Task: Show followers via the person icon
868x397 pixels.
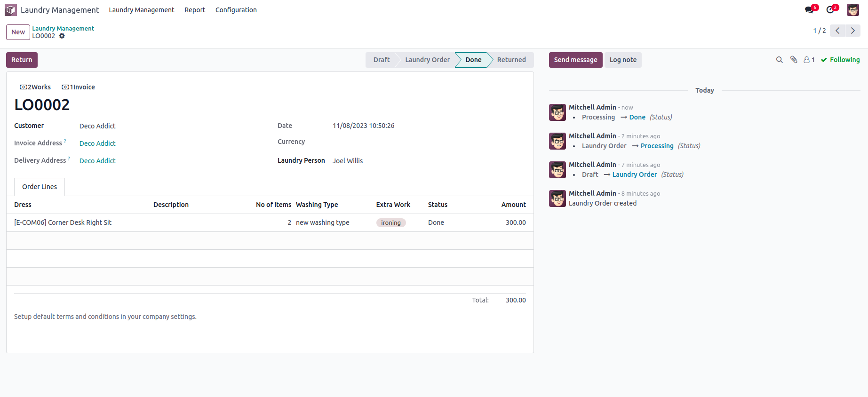Action: click(809, 60)
